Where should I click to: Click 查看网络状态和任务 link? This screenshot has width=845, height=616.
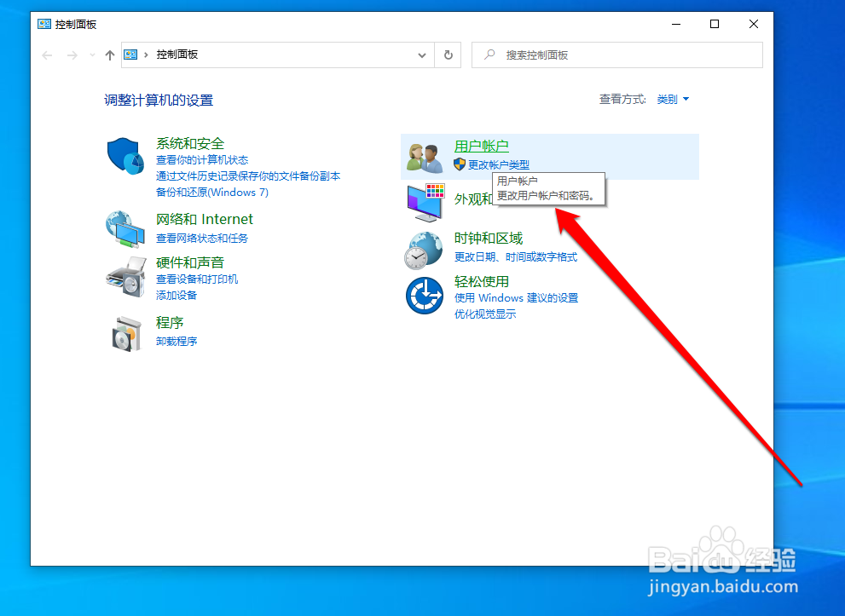pos(202,238)
